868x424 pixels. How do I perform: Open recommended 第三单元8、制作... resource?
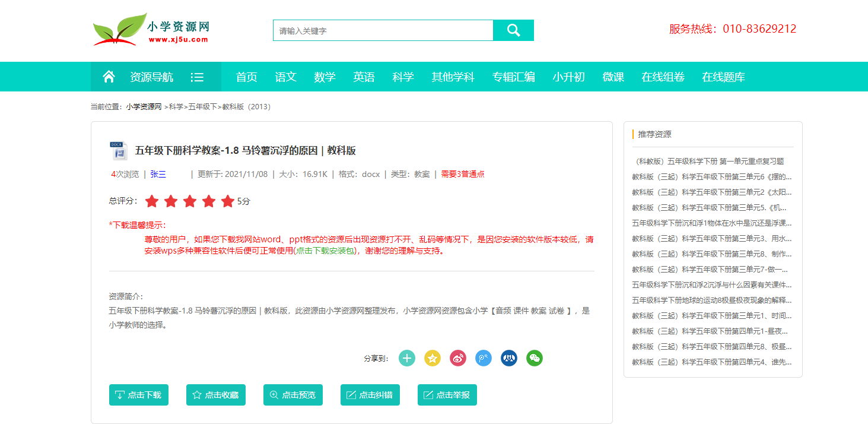click(x=712, y=254)
